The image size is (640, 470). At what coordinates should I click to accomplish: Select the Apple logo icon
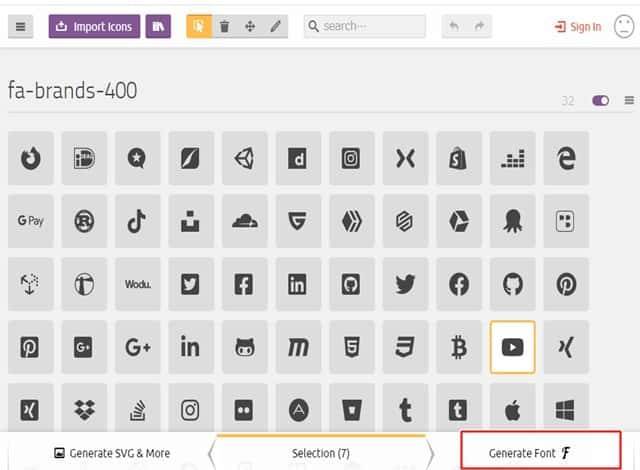tap(513, 409)
